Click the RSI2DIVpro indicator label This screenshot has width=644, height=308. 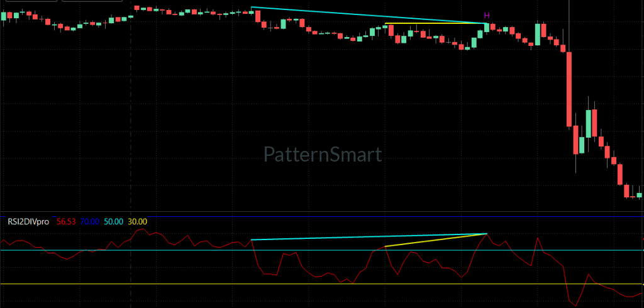pos(28,222)
